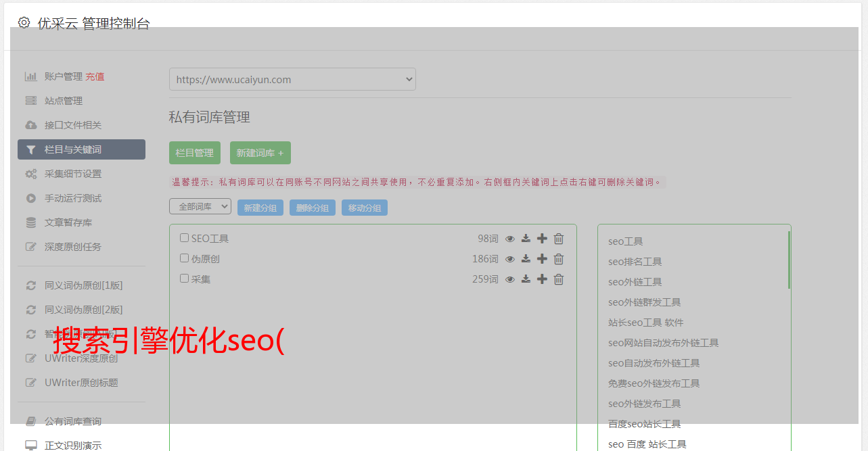Open the 全部词库 group dropdown

(x=200, y=207)
